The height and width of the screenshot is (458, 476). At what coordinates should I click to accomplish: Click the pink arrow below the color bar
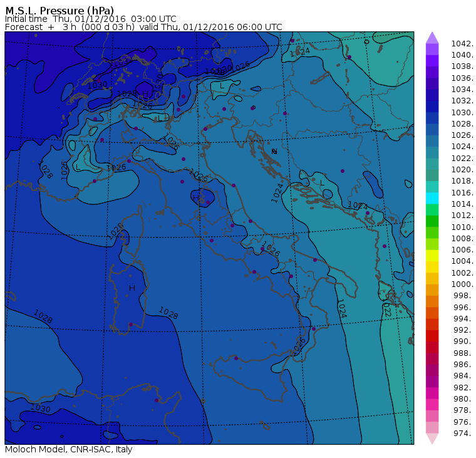click(x=432, y=439)
